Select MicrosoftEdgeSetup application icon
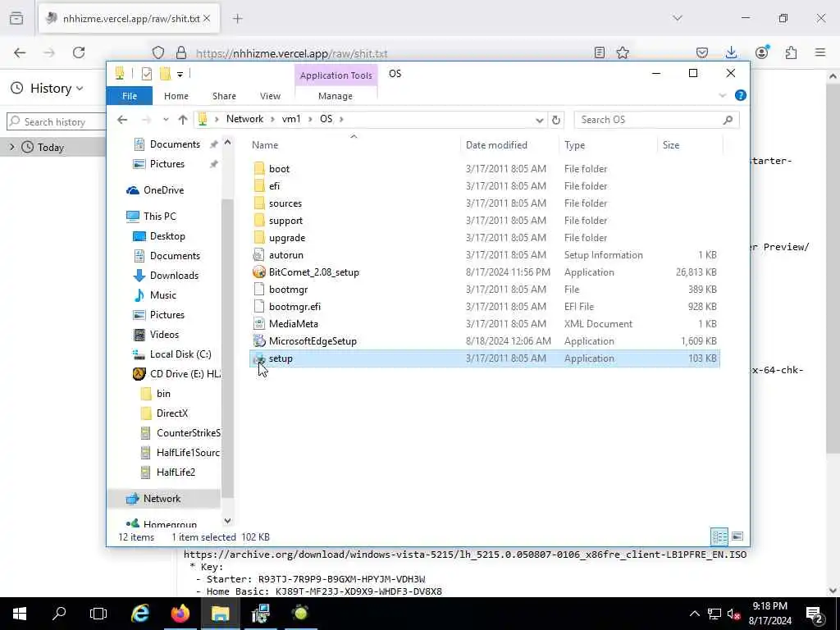Screen dimensions: 840x630 tap(259, 340)
